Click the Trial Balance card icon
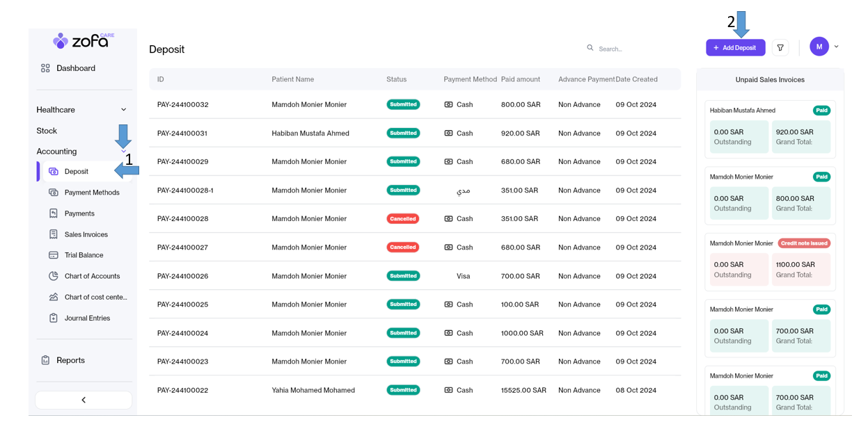The width and height of the screenshot is (868, 445). tap(54, 255)
